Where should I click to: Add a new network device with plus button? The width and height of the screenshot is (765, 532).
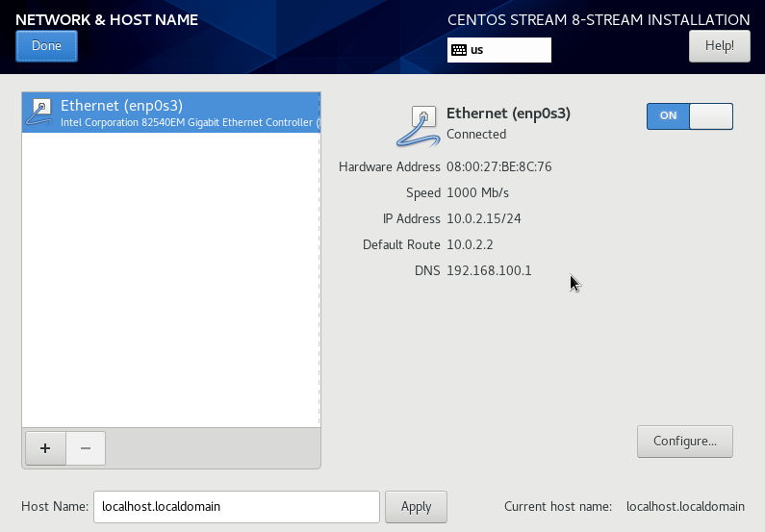(45, 448)
